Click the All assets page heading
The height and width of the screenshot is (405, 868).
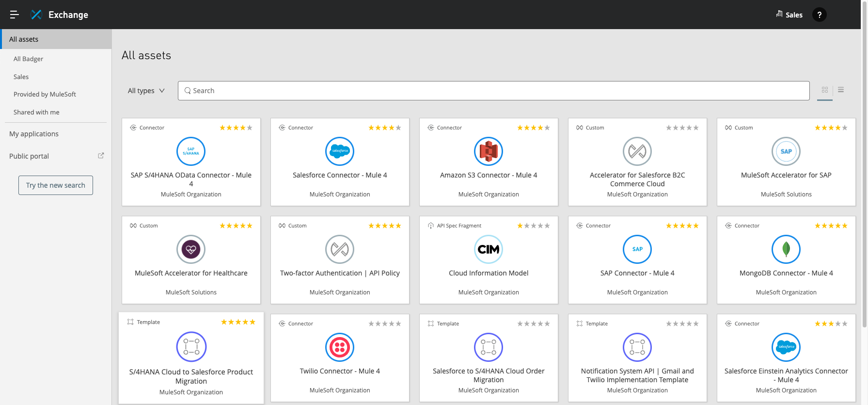(x=146, y=55)
